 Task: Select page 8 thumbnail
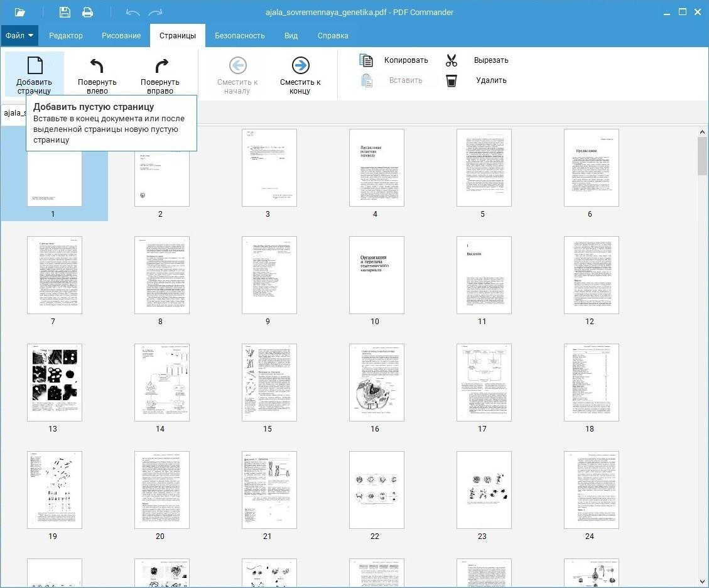[x=162, y=275]
